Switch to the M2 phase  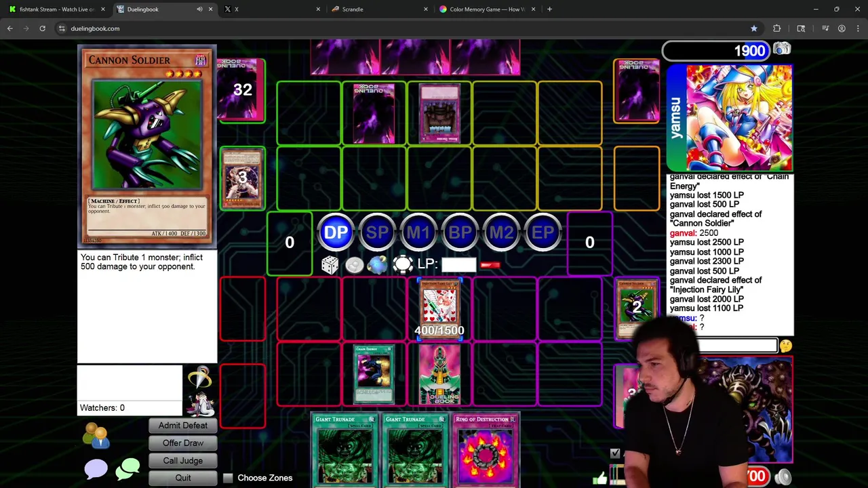click(501, 232)
